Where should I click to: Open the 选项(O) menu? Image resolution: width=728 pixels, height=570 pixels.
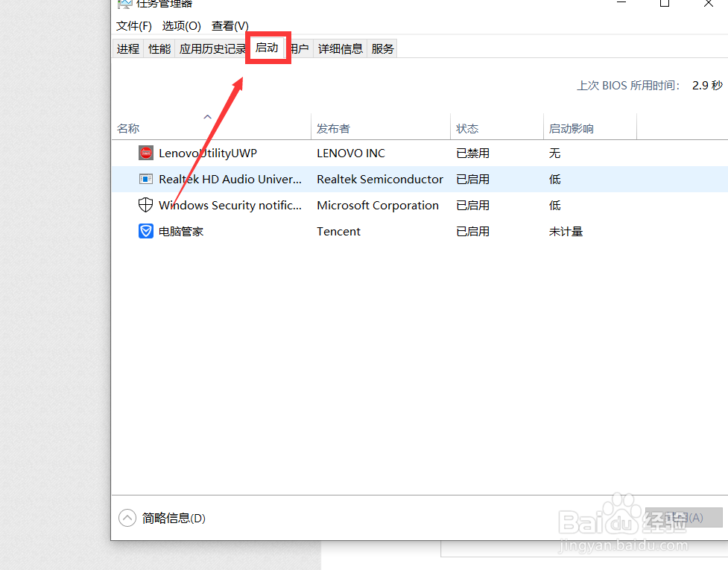tap(182, 26)
